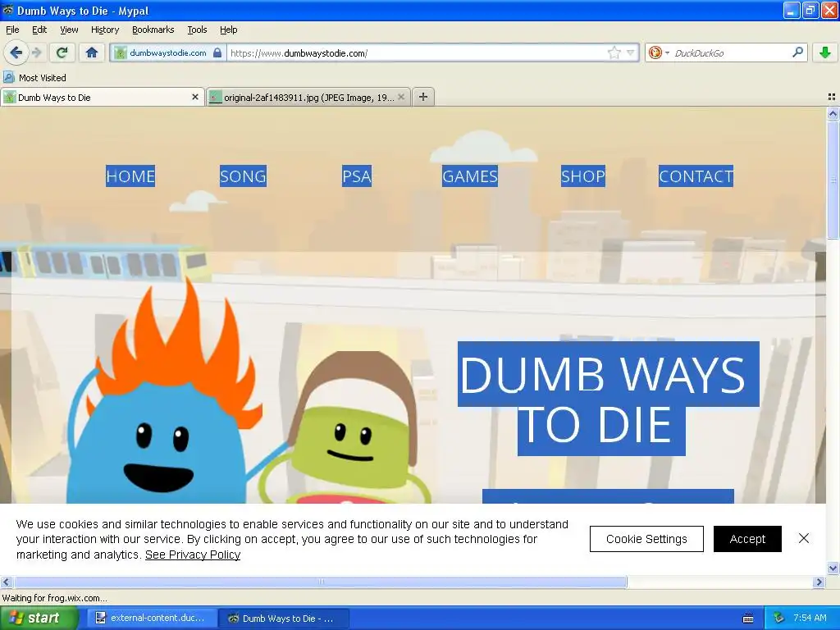The image size is (840, 630).
Task: Open the URL history dropdown arrow
Action: (x=631, y=52)
